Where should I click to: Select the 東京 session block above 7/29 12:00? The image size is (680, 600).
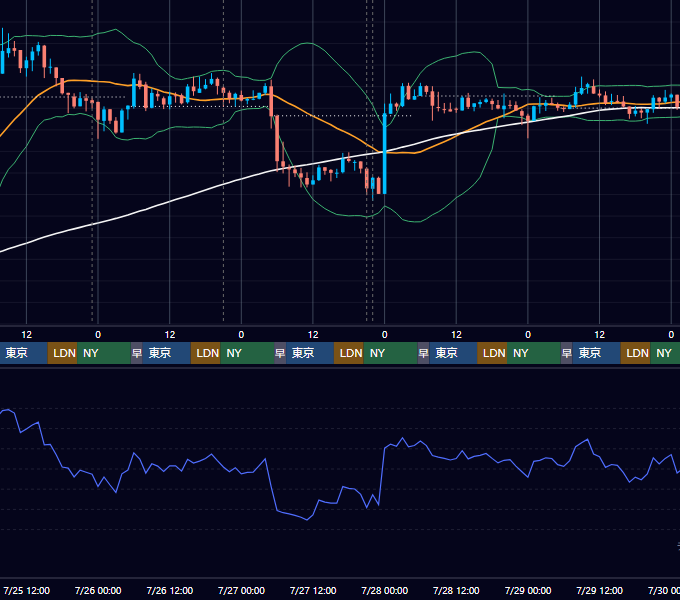pyautogui.click(x=597, y=353)
